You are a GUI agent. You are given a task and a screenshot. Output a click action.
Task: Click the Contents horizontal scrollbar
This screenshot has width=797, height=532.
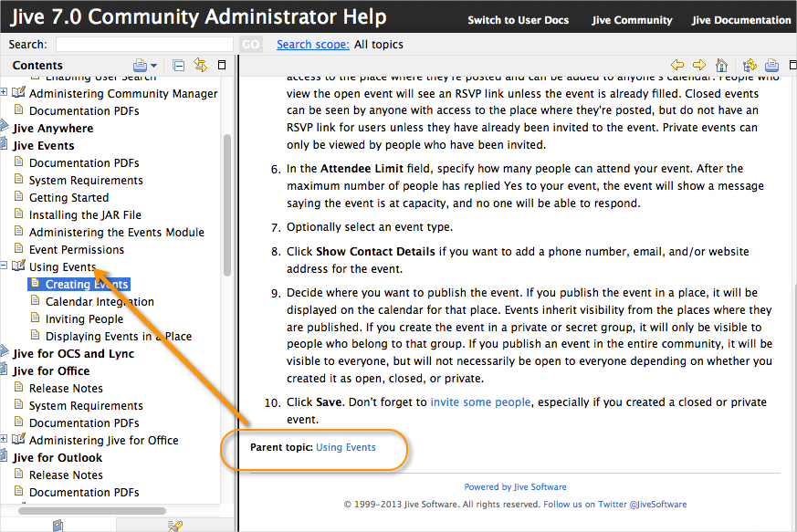point(92,511)
